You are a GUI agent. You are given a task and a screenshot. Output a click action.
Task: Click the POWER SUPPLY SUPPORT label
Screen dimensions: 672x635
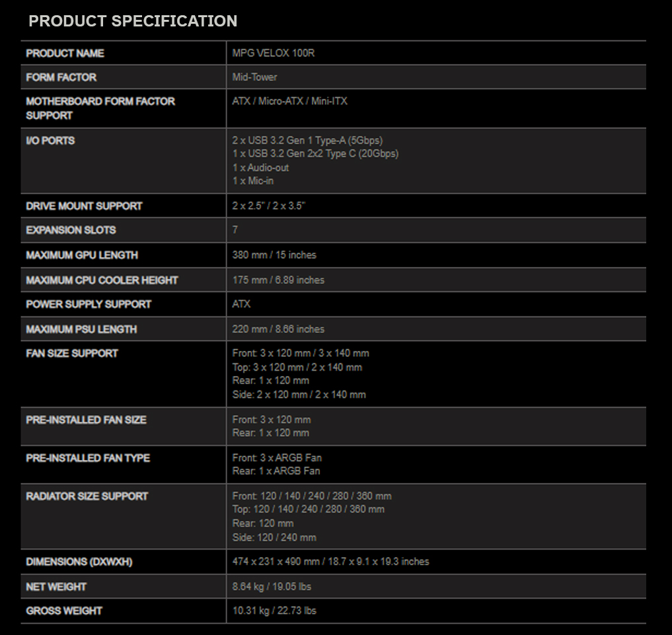click(x=89, y=305)
